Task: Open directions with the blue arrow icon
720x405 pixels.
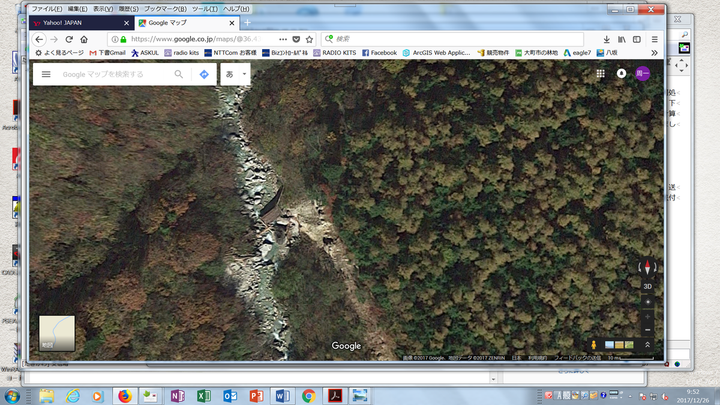Action: (x=204, y=74)
